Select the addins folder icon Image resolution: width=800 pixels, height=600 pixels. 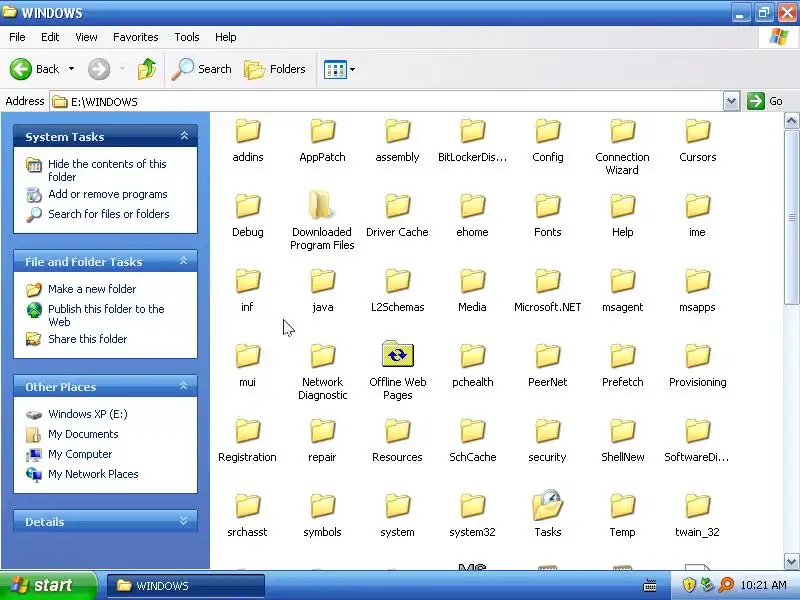point(248,131)
